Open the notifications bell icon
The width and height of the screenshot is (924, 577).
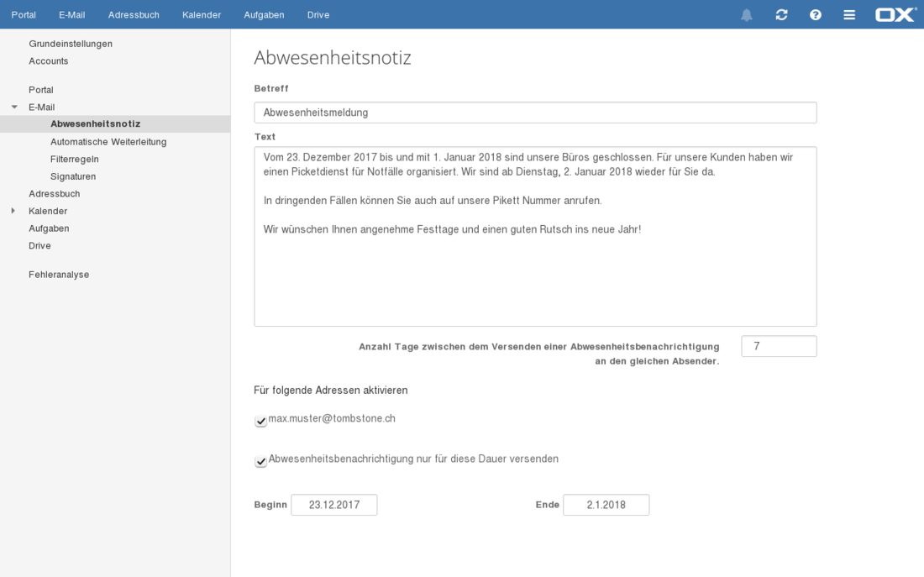pos(746,15)
